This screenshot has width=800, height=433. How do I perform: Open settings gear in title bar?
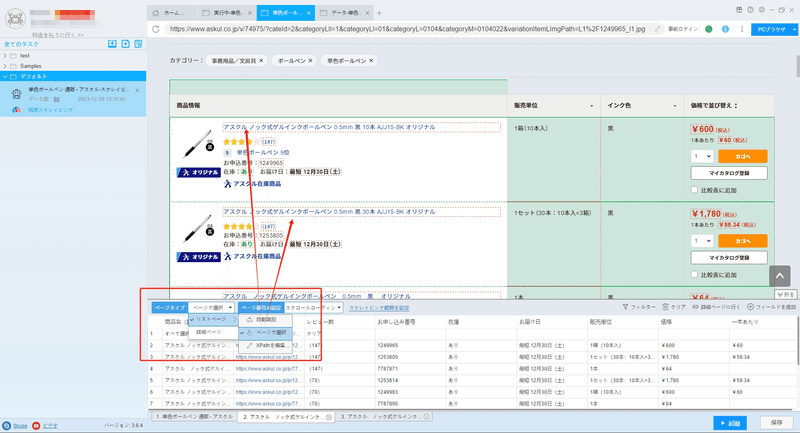pyautogui.click(x=762, y=10)
